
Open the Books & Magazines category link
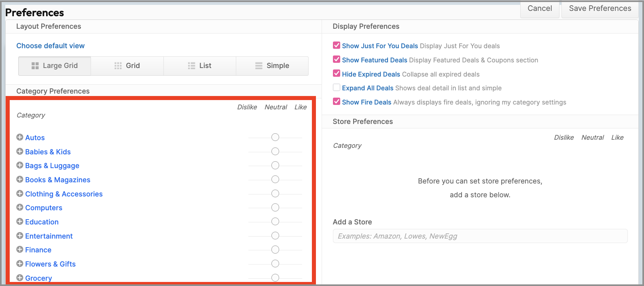click(58, 180)
